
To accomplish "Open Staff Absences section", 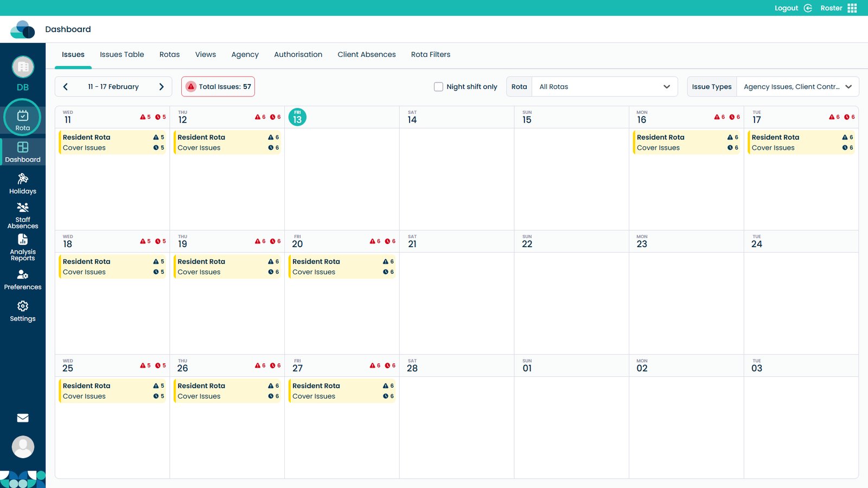I will 23,215.
